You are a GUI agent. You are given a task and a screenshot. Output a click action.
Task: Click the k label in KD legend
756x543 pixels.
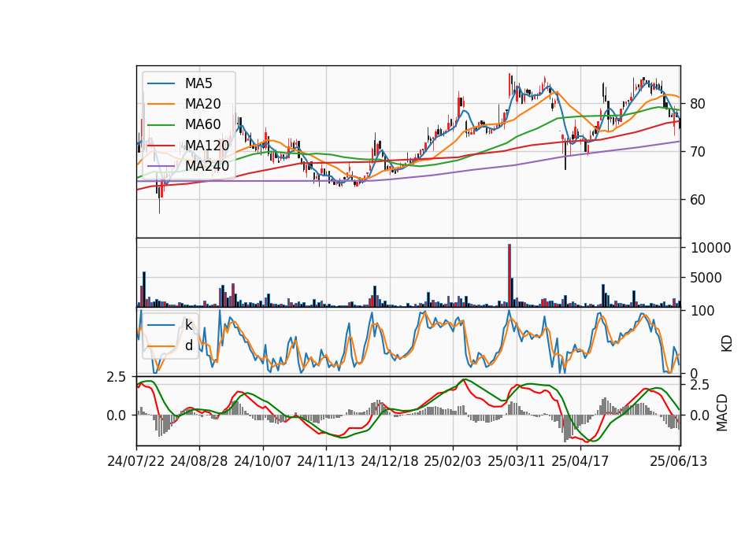click(x=189, y=325)
